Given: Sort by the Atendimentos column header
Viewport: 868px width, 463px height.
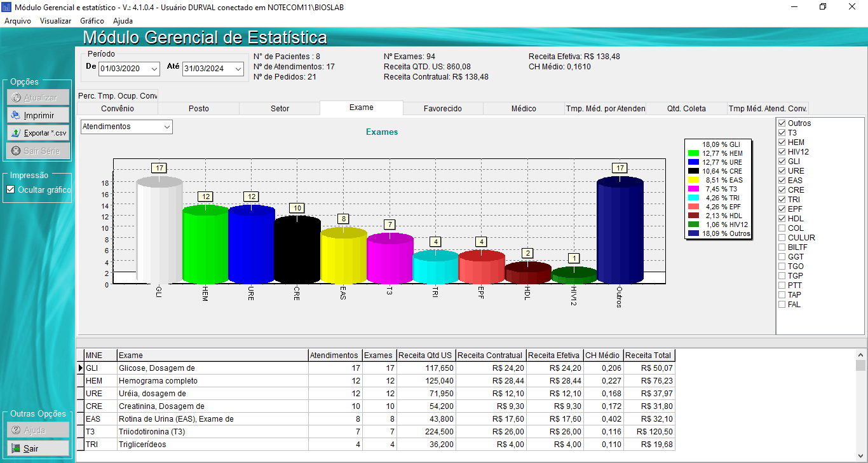Looking at the screenshot, I should [334, 356].
